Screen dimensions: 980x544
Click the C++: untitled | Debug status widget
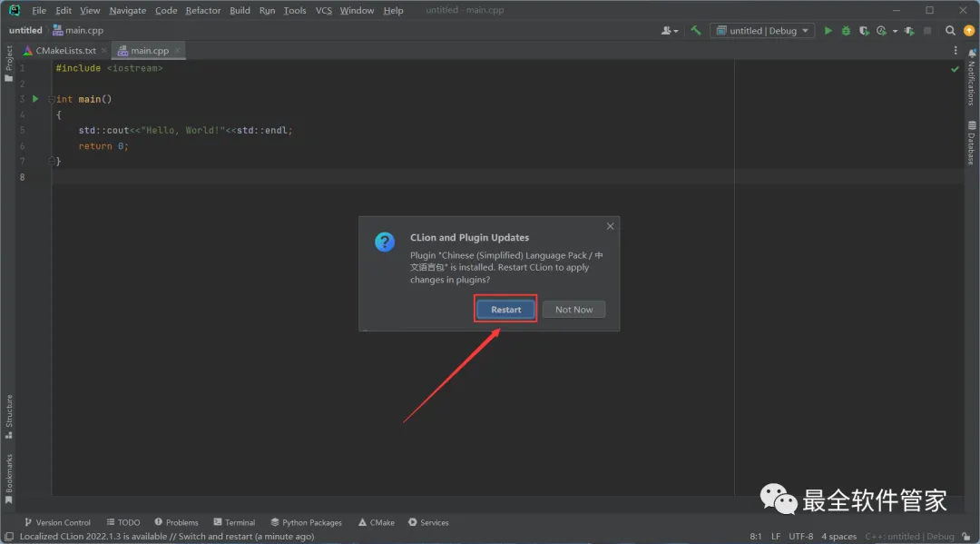pyautogui.click(x=909, y=537)
